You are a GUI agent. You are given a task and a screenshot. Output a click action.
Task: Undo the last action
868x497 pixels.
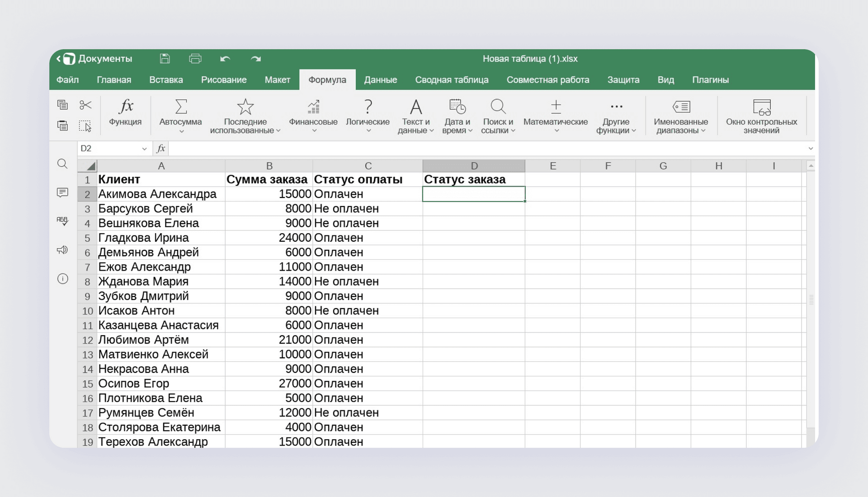[225, 59]
